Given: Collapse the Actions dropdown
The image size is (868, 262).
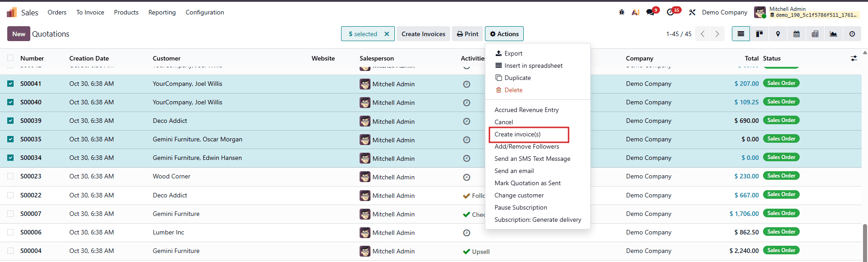Looking at the screenshot, I should pos(504,34).
